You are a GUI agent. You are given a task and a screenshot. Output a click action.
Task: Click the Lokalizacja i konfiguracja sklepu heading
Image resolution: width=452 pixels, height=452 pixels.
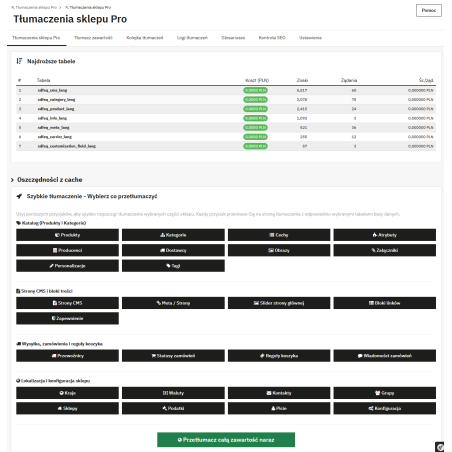click(53, 381)
